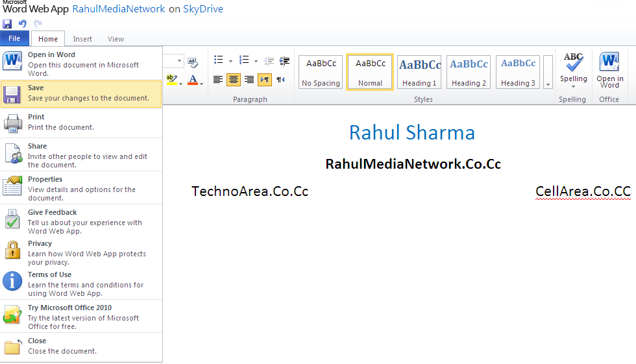This screenshot has height=364, width=636.
Task: Open the File tab
Action: pyautogui.click(x=14, y=38)
